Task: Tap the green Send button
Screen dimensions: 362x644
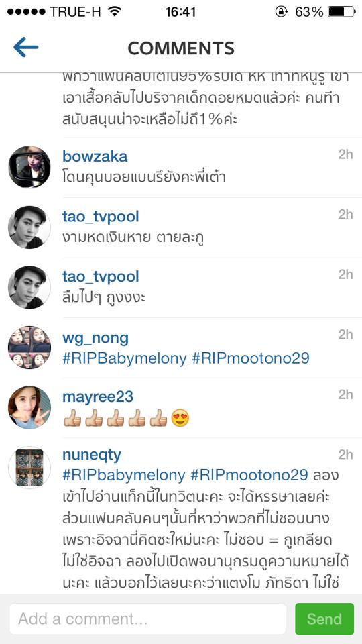Action: pyautogui.click(x=324, y=619)
